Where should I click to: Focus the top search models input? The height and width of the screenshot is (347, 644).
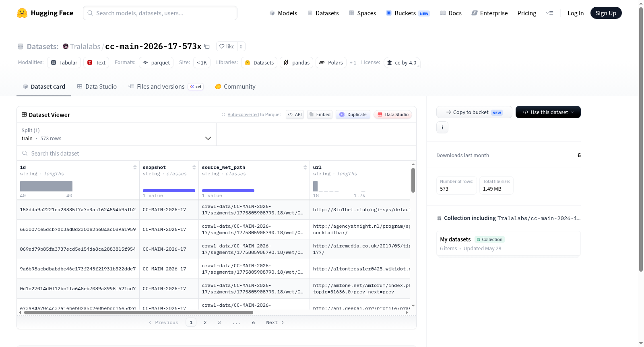[160, 13]
